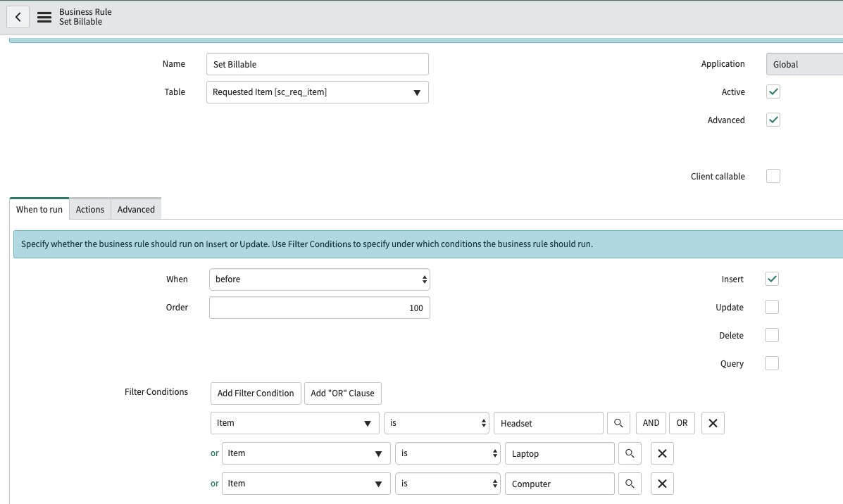The height and width of the screenshot is (504, 843).
Task: Click the search icon next to Headset
Action: pos(618,423)
